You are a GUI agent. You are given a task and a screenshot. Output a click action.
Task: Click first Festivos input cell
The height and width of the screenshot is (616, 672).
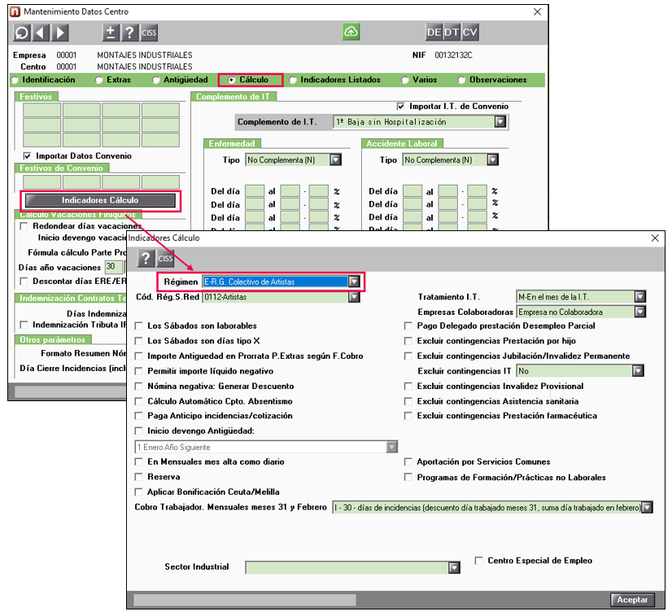(42, 110)
